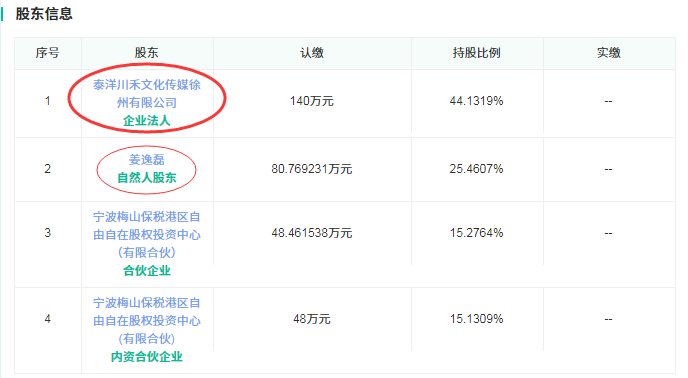Click the 持股比例 column header
The image size is (688, 378).
(477, 53)
